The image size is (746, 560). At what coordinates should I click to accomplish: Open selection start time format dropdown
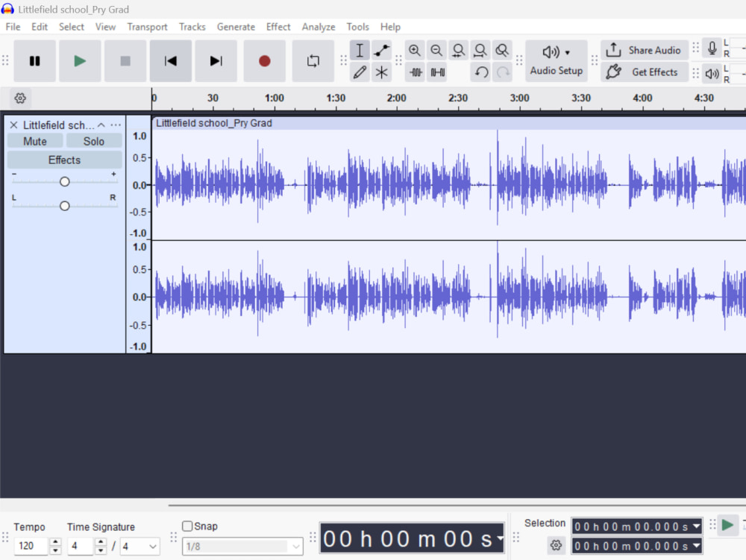click(x=697, y=526)
